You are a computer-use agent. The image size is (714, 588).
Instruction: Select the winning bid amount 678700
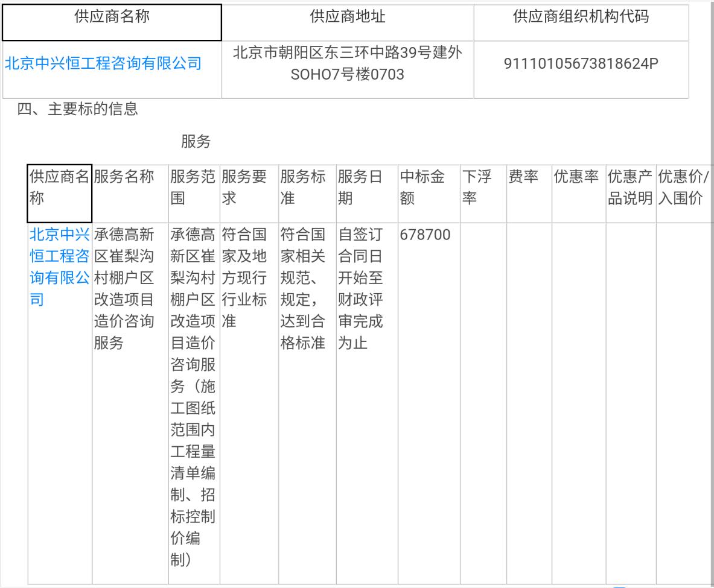click(x=426, y=235)
